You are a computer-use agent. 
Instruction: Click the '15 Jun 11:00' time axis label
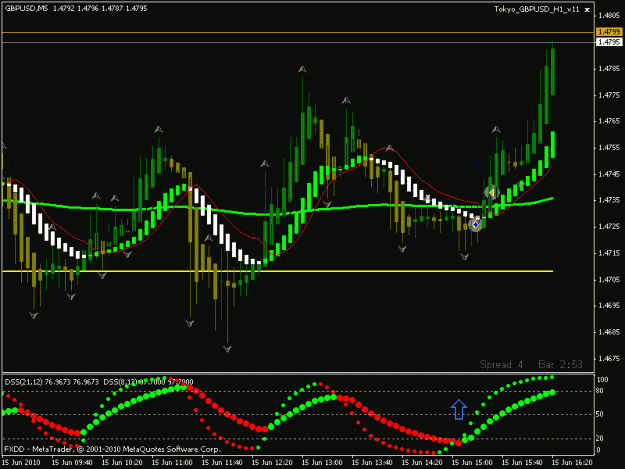pos(172,462)
